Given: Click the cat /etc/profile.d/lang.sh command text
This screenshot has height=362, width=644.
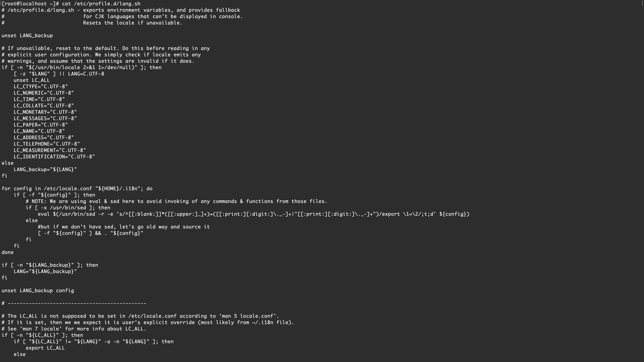Looking at the screenshot, I should [x=101, y=4].
